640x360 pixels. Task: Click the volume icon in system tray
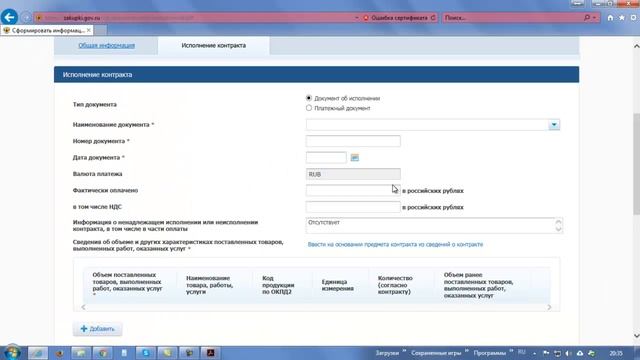[568, 353]
